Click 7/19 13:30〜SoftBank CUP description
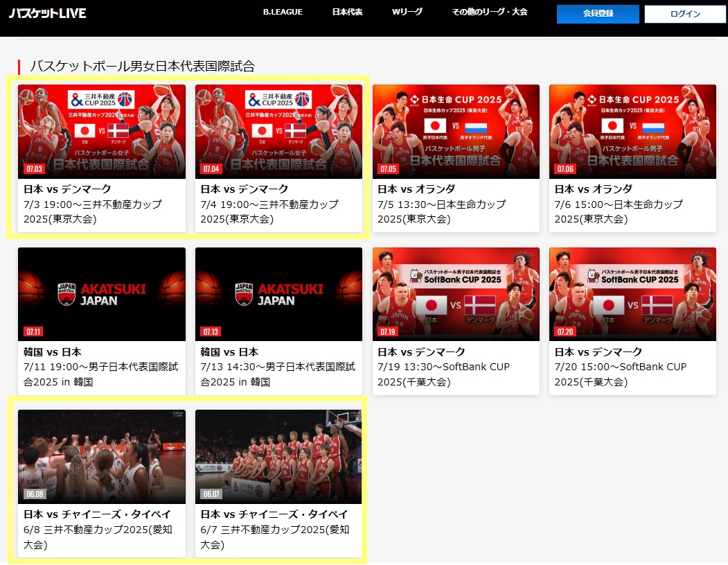 [443, 374]
